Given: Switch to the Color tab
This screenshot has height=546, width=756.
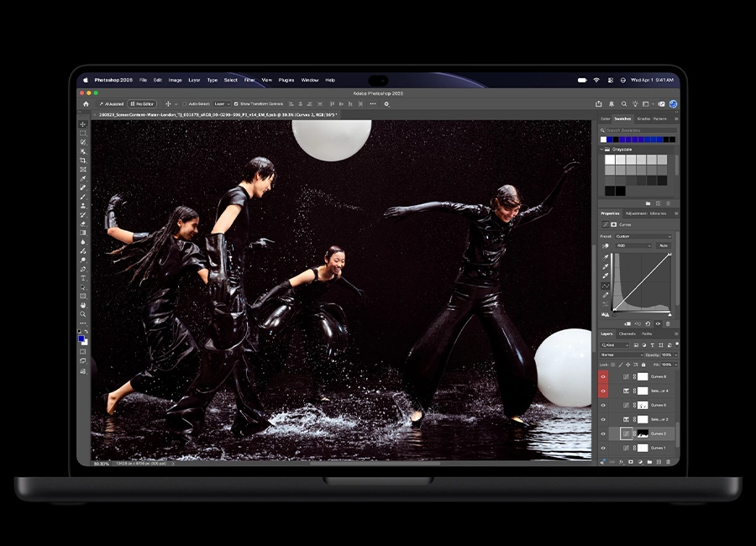Looking at the screenshot, I should pos(606,118).
